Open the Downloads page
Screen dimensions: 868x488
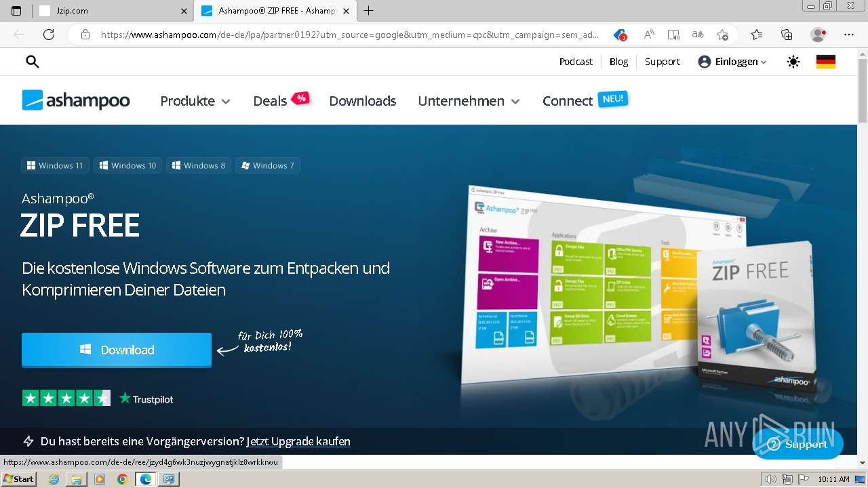pos(362,101)
